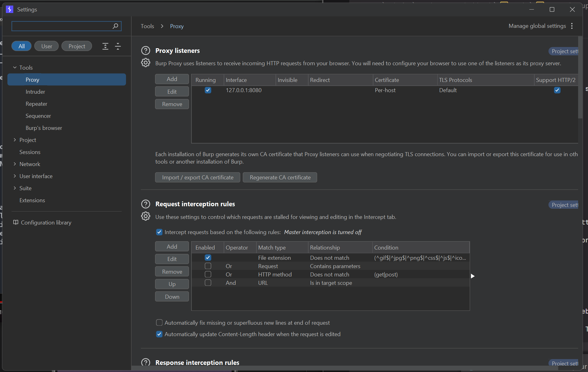Expand the Project tree section
Image resolution: width=588 pixels, height=372 pixels.
tap(15, 140)
